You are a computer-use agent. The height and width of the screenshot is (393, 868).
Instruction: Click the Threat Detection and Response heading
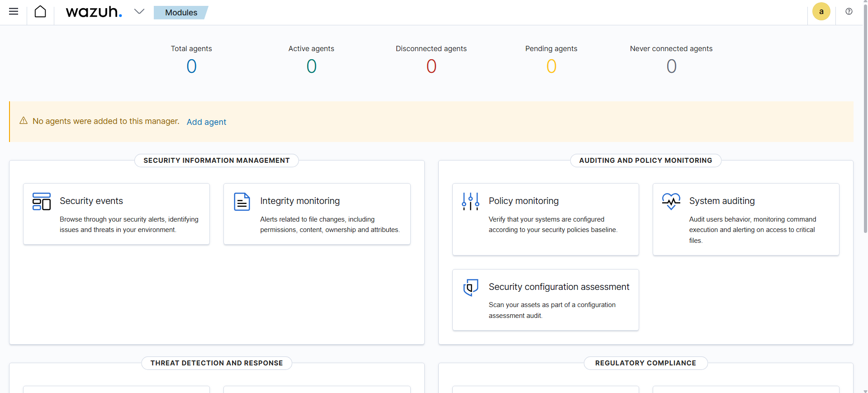[217, 363]
